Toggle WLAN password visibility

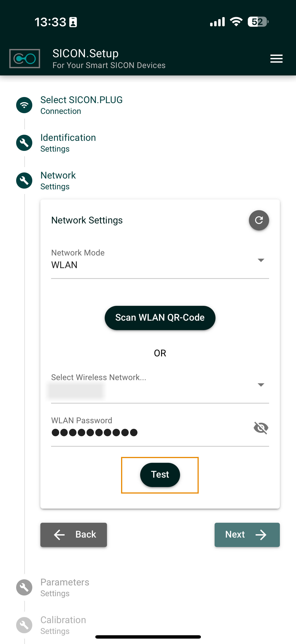point(261,428)
